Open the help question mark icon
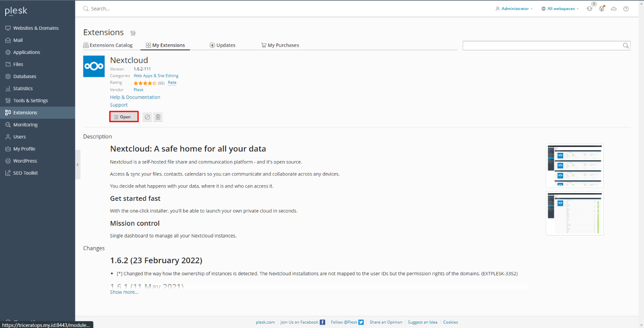Viewport: 644px width, 328px height. [626, 9]
